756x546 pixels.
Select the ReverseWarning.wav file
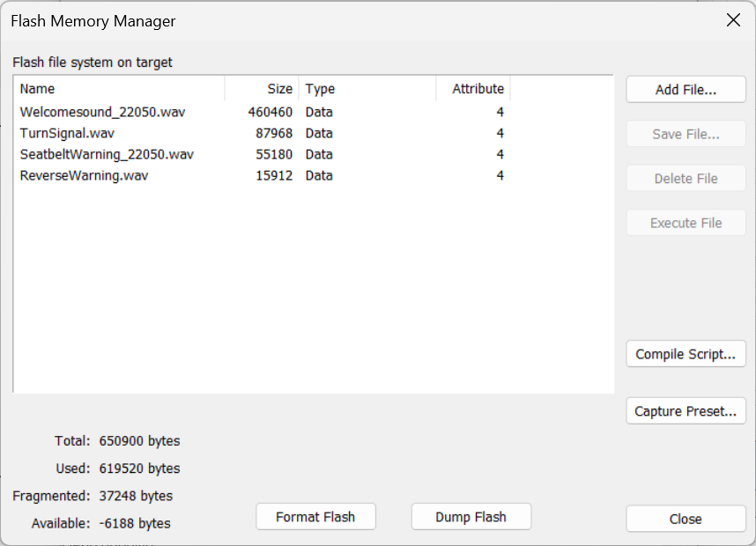click(84, 175)
